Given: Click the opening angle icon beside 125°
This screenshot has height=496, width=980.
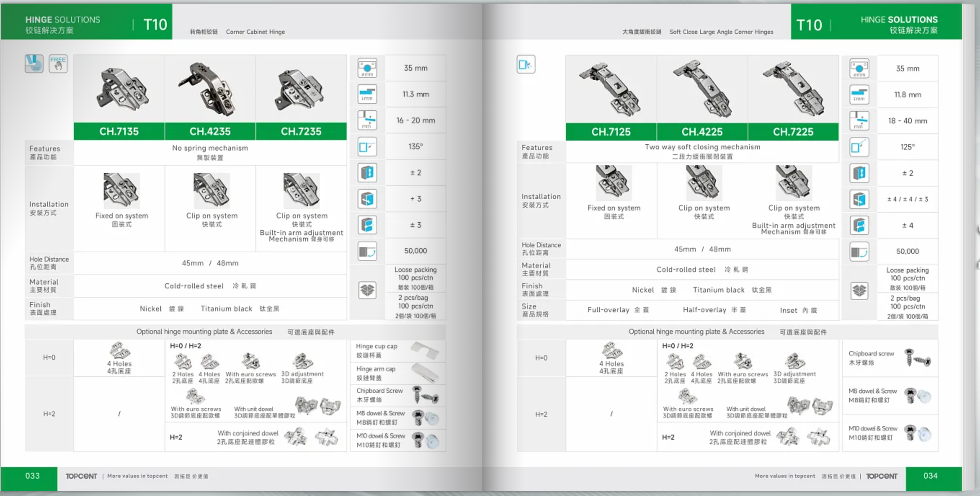Looking at the screenshot, I should (x=859, y=147).
